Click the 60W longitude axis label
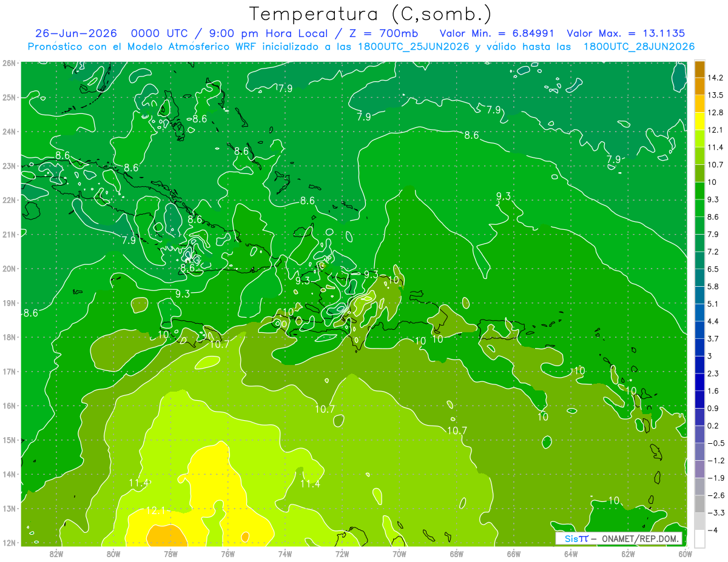 pos(686,554)
